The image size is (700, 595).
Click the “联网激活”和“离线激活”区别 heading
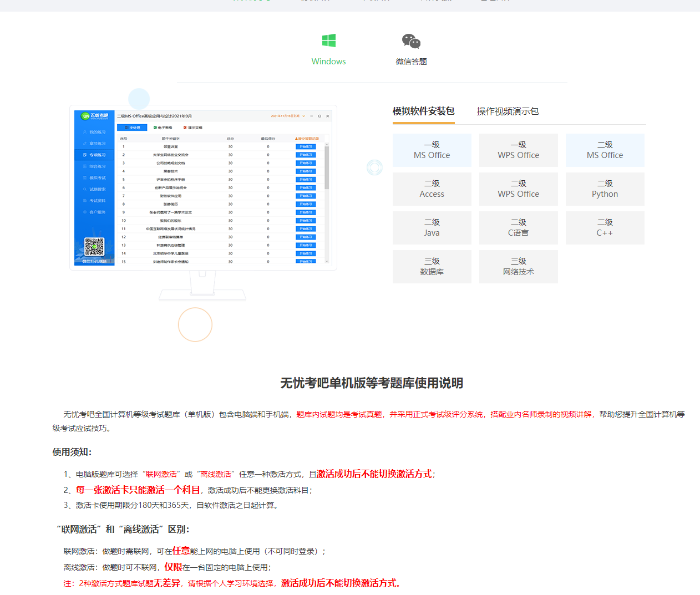tap(123, 530)
